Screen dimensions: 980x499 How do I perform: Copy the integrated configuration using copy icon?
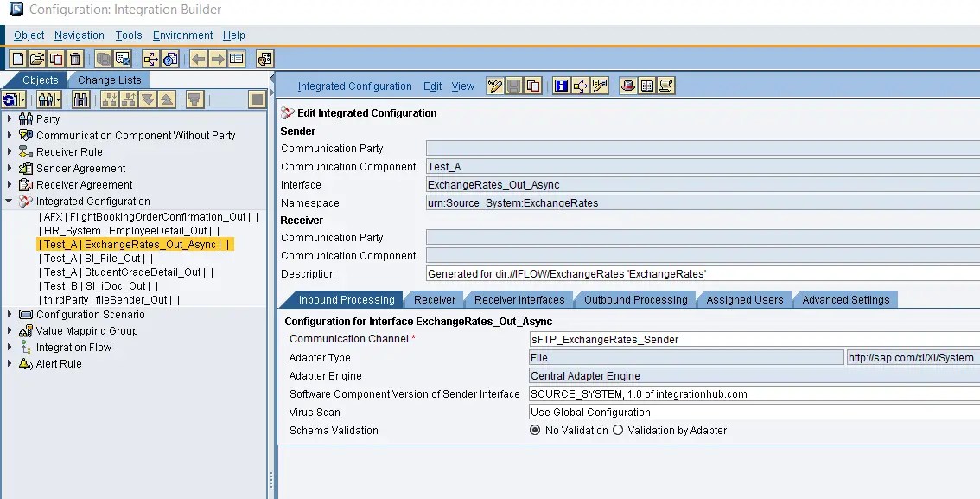pyautogui.click(x=533, y=86)
